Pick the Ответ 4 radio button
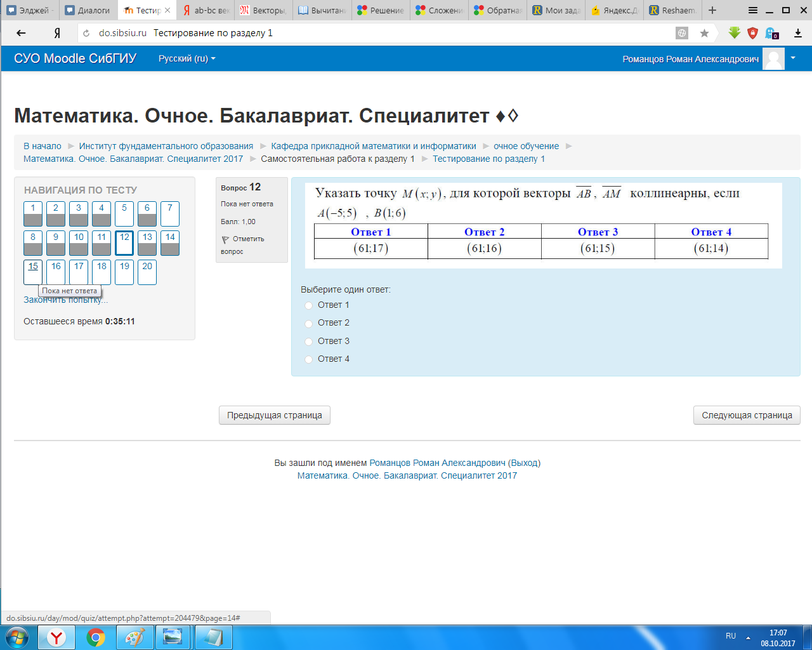Image resolution: width=812 pixels, height=650 pixels. [x=309, y=359]
